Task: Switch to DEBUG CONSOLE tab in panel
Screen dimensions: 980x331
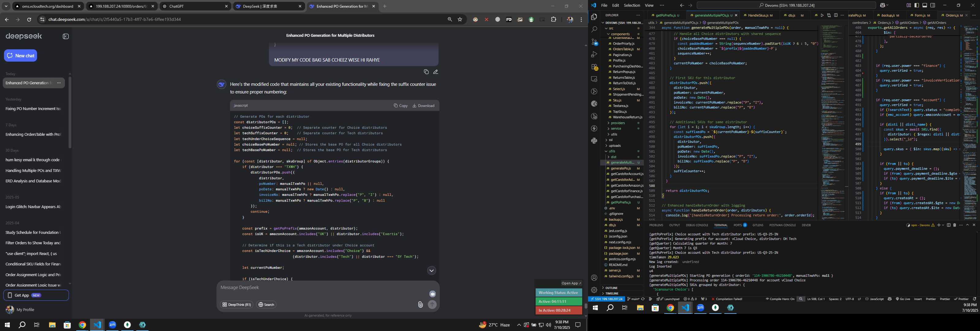Action: [697, 225]
